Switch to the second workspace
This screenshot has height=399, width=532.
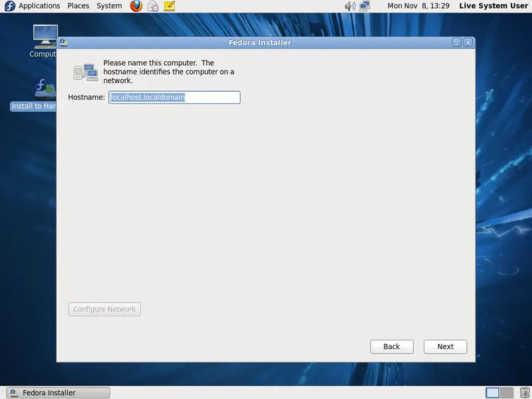pos(507,392)
